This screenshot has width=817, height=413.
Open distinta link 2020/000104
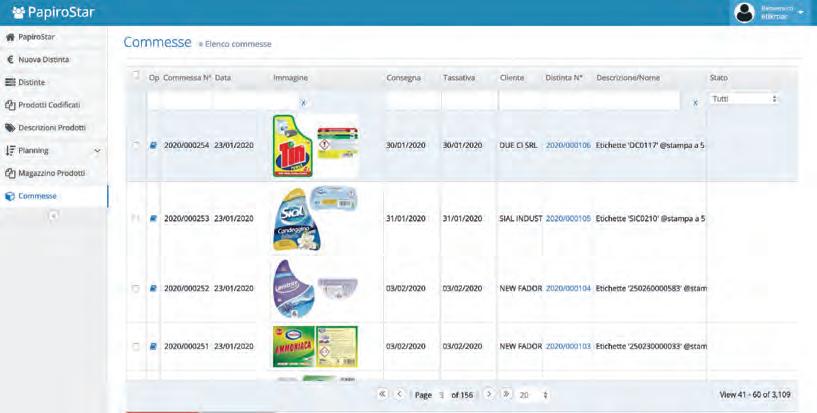[568, 289]
